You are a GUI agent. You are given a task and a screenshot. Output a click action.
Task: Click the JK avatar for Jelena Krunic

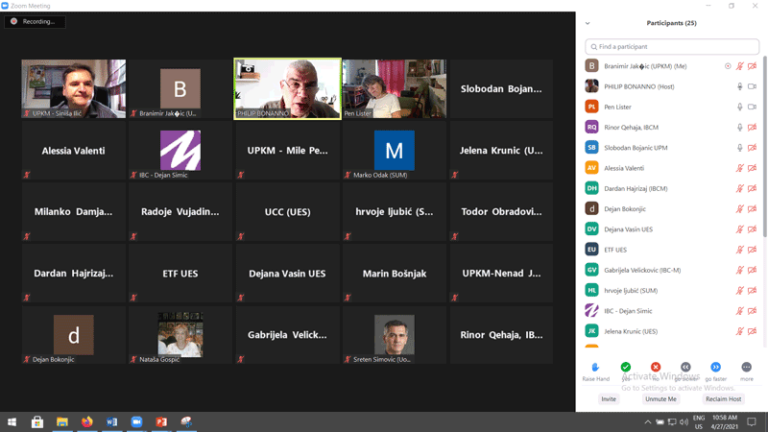[x=592, y=332]
